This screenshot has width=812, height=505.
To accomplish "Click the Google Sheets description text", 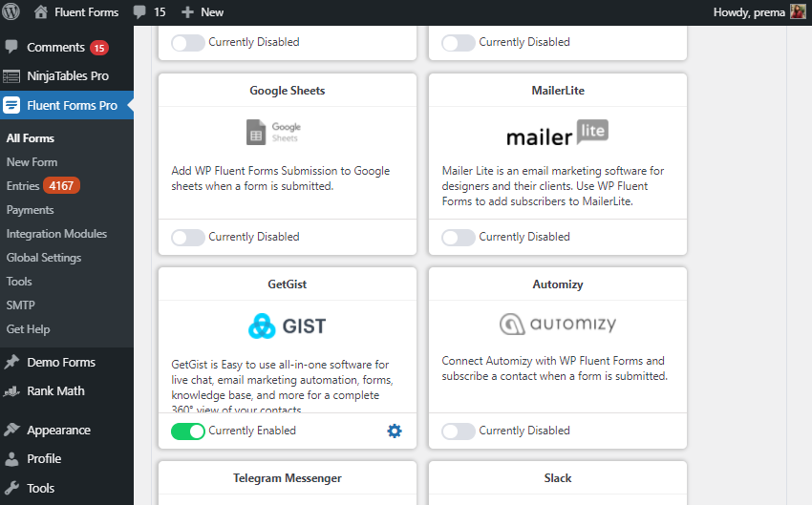I will [281, 179].
